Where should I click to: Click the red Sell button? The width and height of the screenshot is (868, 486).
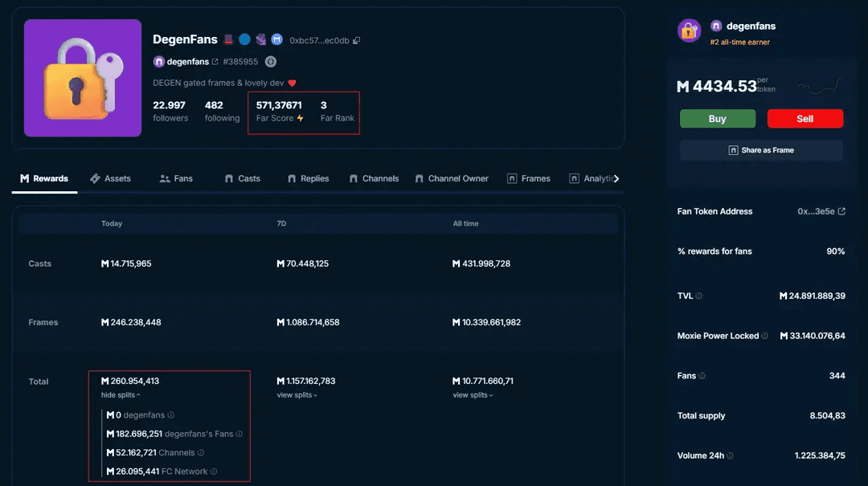point(805,118)
